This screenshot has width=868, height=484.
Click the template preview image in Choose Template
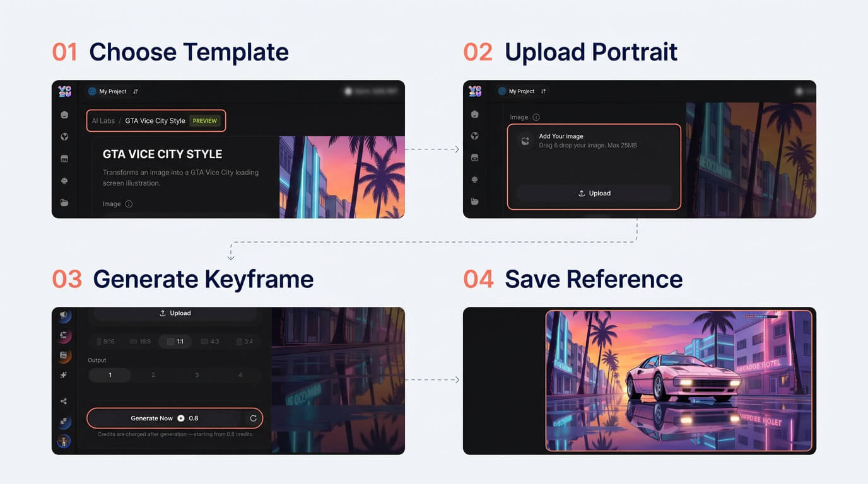[342, 177]
